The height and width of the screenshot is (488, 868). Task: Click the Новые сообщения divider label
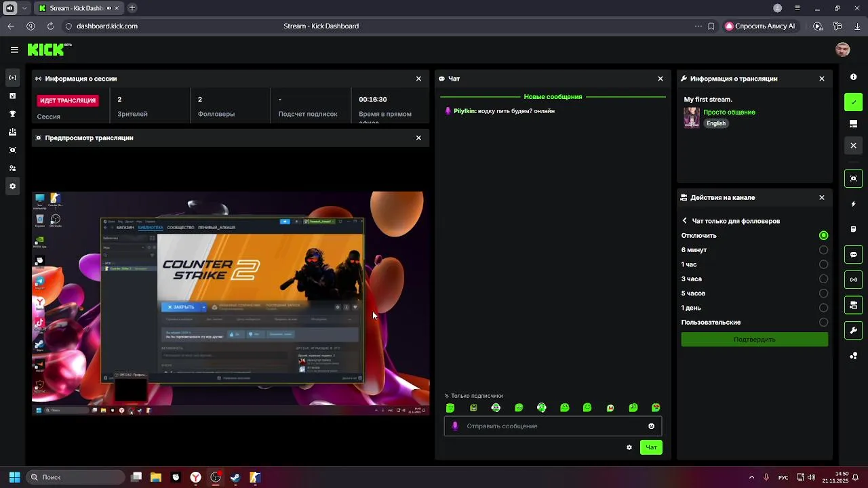553,97
